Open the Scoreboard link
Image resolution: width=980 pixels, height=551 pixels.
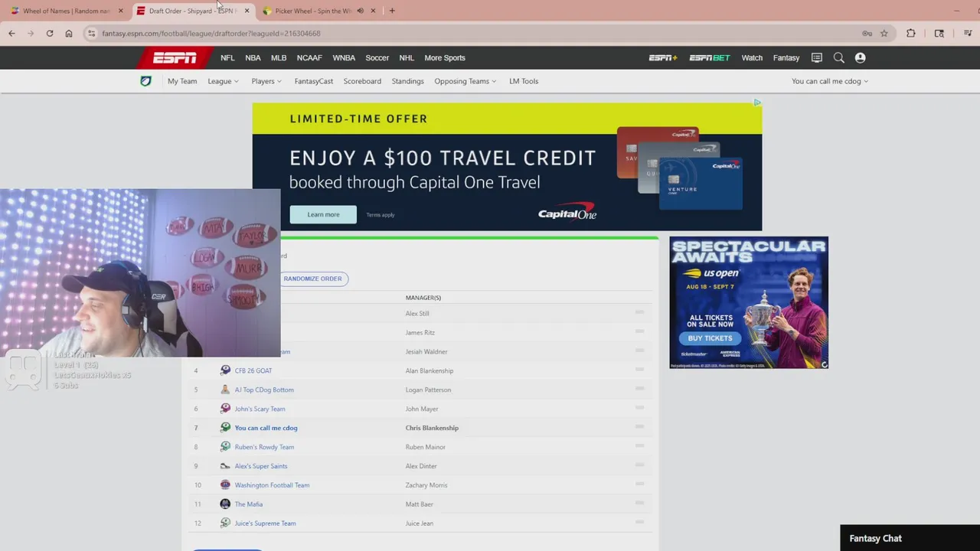point(362,81)
